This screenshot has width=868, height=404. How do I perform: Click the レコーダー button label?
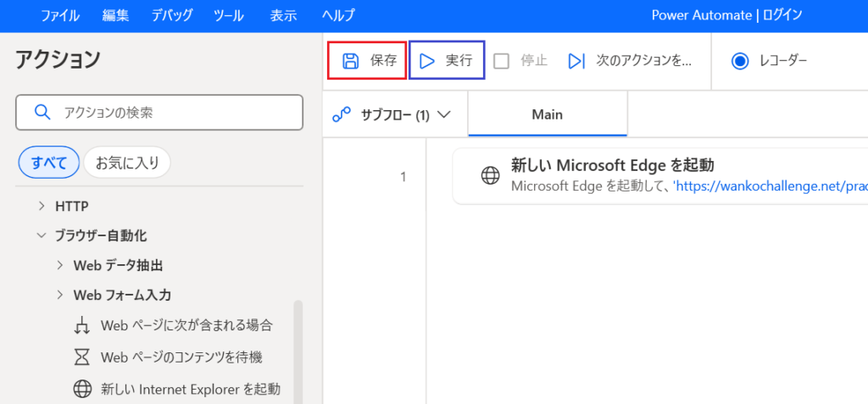point(782,61)
